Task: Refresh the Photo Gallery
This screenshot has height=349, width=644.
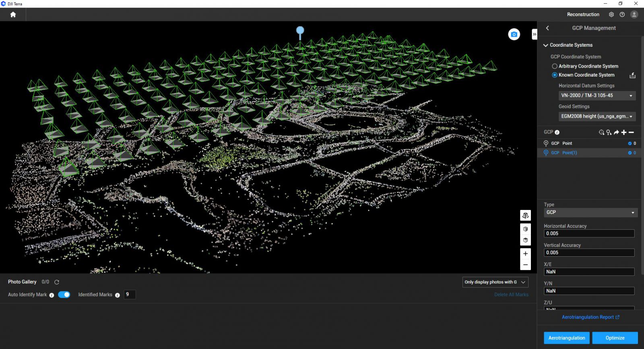Action: pyautogui.click(x=57, y=282)
